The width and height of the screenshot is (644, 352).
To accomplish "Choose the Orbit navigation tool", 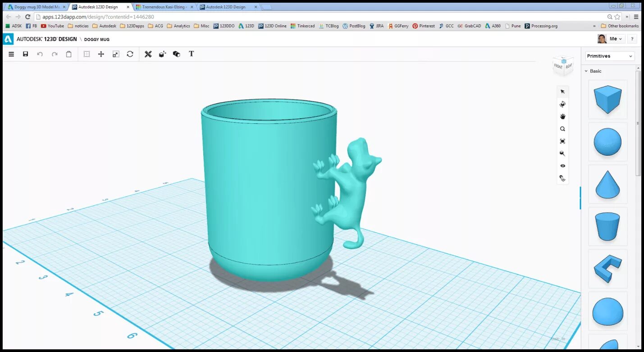I will [562, 104].
